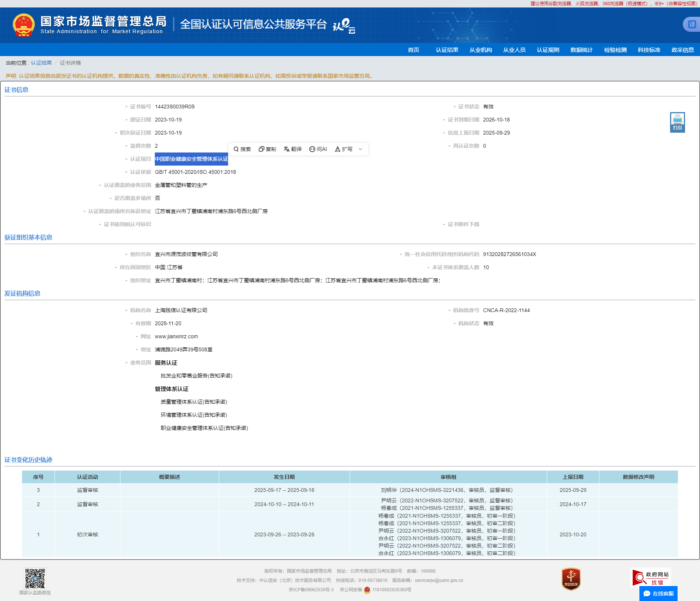Click the standard GB/T 45001-2020/ISO 45001:2018
The image size is (700, 601).
(x=195, y=172)
